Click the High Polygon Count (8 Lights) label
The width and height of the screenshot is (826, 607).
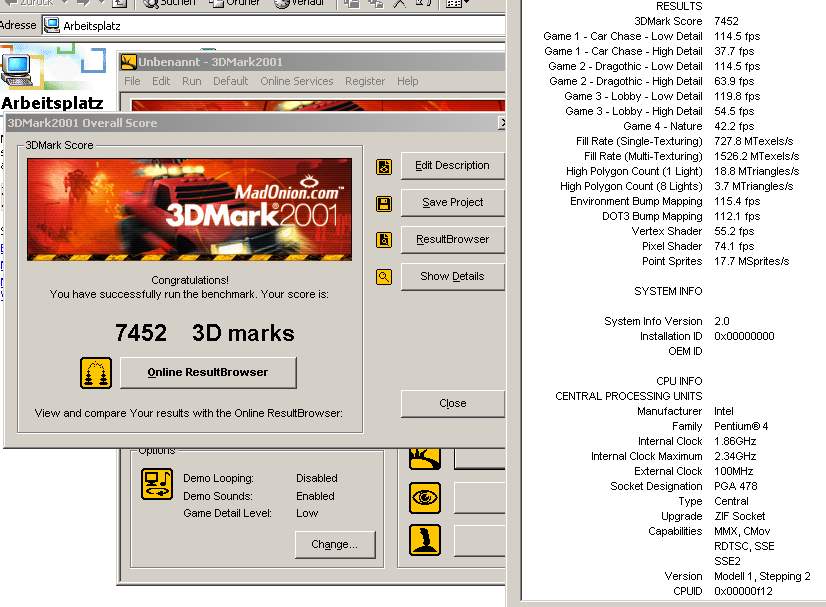(631, 187)
